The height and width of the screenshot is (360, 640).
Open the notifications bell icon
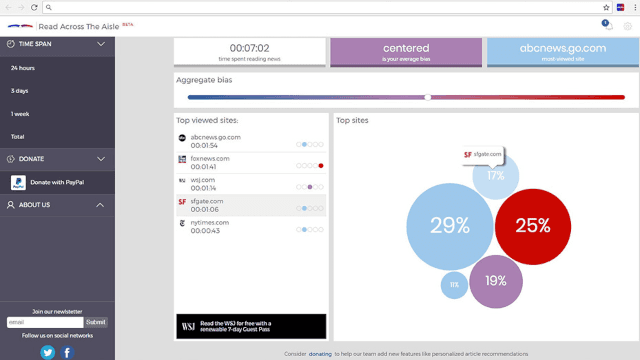607,25
